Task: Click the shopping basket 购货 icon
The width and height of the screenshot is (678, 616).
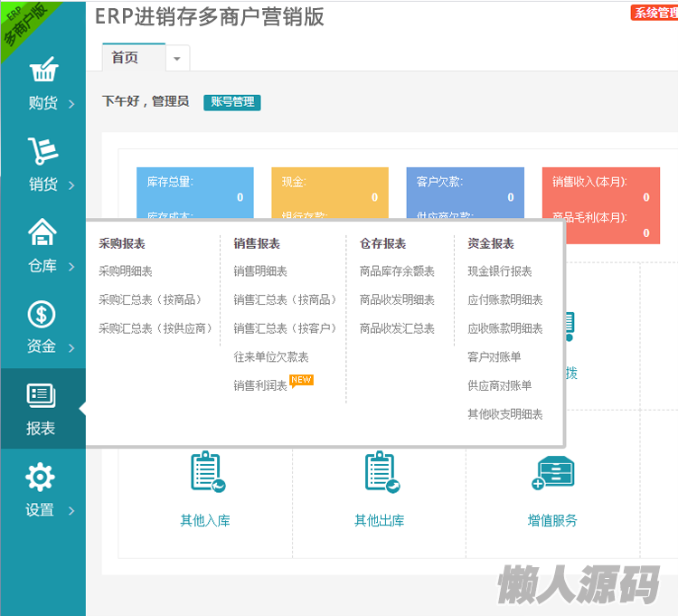Action: click(42, 70)
